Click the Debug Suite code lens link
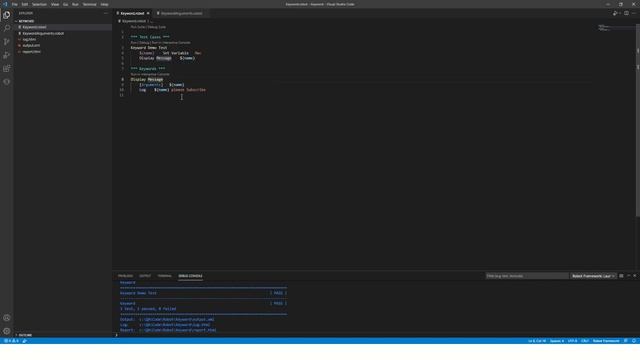The width and height of the screenshot is (640, 360). point(157,27)
